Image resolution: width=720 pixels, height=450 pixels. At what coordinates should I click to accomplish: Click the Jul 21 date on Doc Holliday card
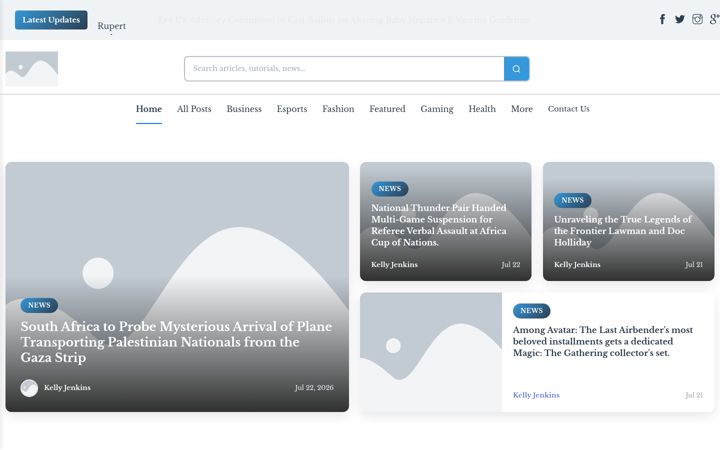point(694,265)
